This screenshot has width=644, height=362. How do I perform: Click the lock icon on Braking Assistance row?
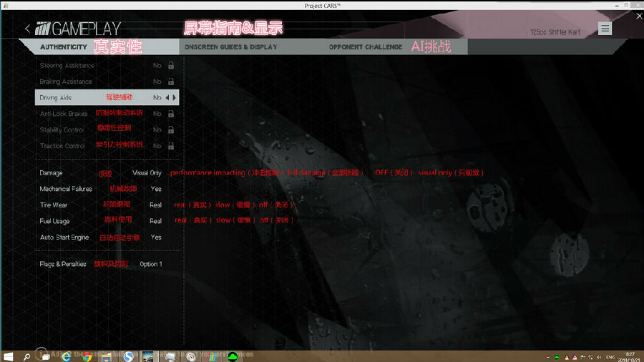[x=171, y=82]
